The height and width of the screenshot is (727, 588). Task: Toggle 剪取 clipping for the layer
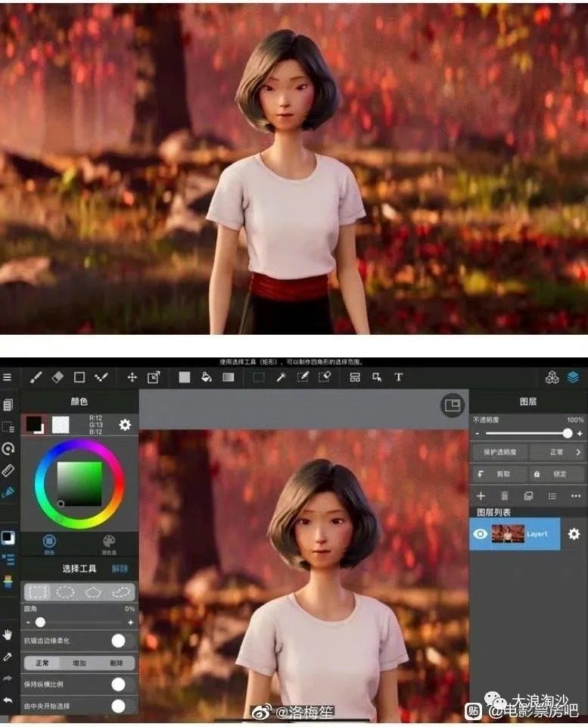(499, 474)
